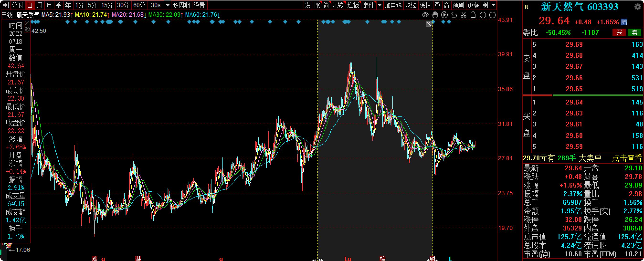Expand the rightmost toolbar dropdown arrow

(x=493, y=5)
